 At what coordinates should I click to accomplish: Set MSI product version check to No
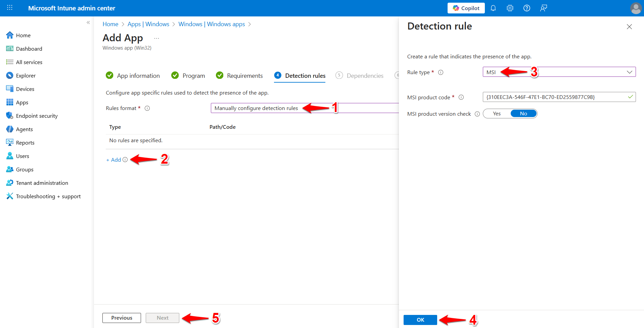tap(523, 114)
